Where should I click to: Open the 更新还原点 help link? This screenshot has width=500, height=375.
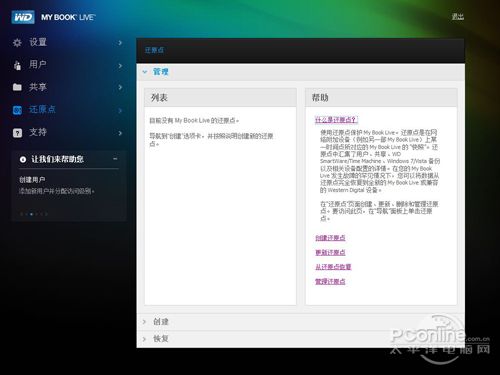(x=330, y=252)
